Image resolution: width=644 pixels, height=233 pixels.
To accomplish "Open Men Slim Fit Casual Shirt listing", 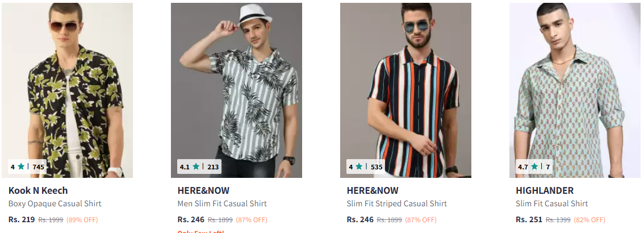I will tap(222, 203).
